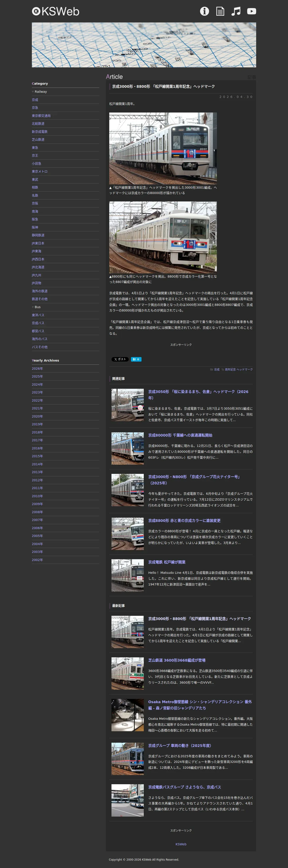The width and height of the screenshot is (288, 868).
Task: Open the 新京成電鉄 category
Action: pyautogui.click(x=40, y=132)
